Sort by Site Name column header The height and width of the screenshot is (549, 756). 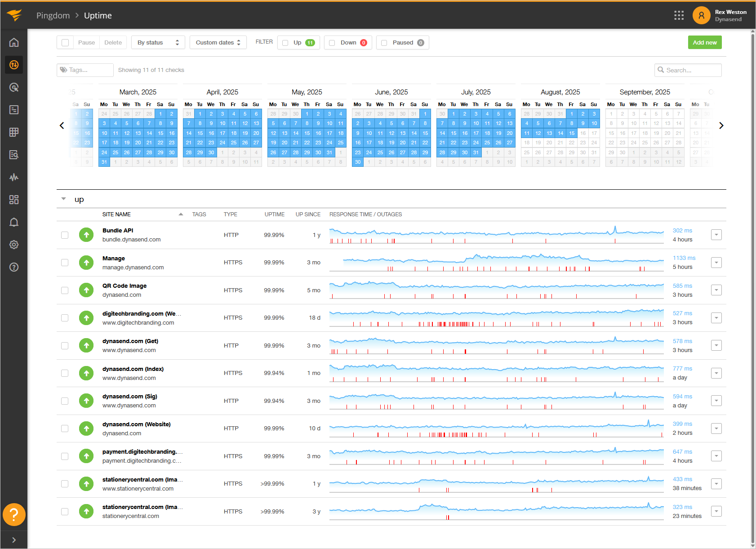coord(117,214)
